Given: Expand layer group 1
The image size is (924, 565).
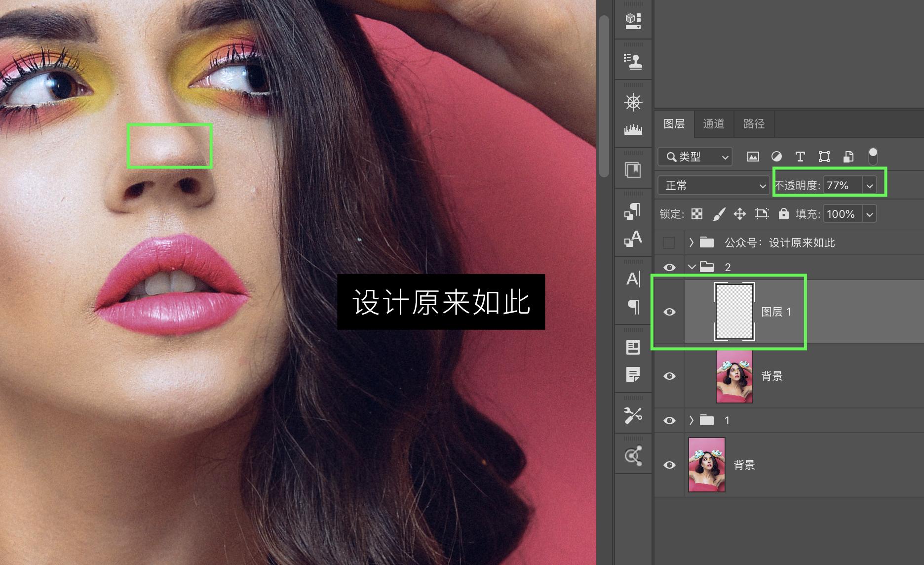Looking at the screenshot, I should tap(692, 420).
